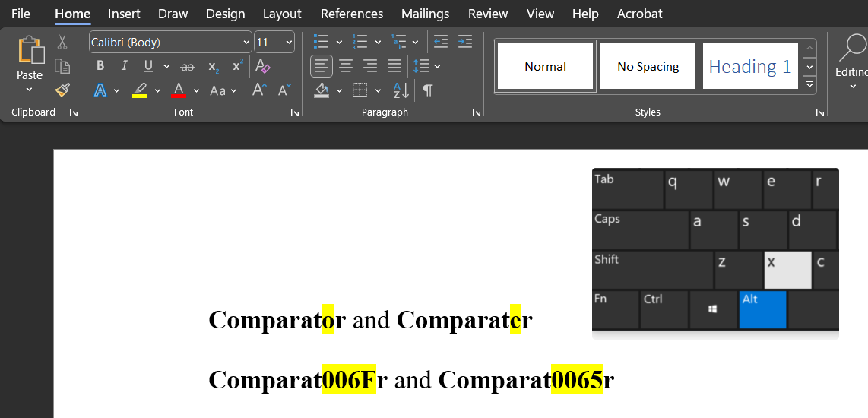Apply the yellow text highlight color
Image resolution: width=868 pixels, height=418 pixels.
pos(140,90)
